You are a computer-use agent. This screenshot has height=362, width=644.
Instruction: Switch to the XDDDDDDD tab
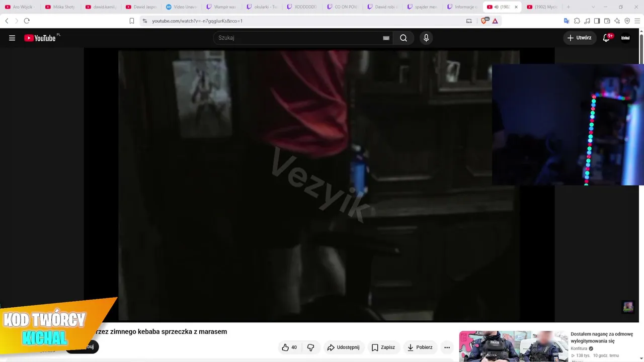(302, 7)
